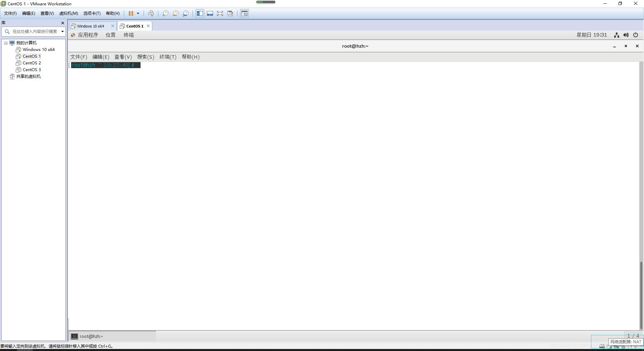Expand the library search dropdown arrow

tap(62, 32)
